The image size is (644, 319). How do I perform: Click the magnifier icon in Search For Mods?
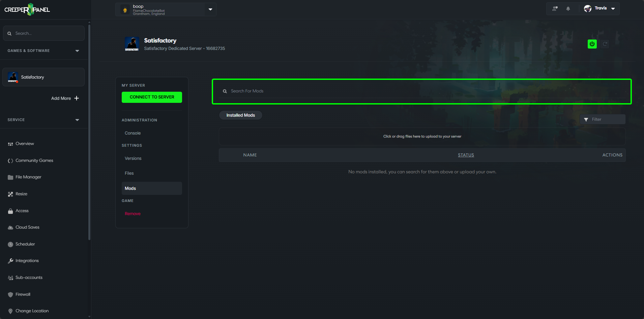(x=225, y=91)
